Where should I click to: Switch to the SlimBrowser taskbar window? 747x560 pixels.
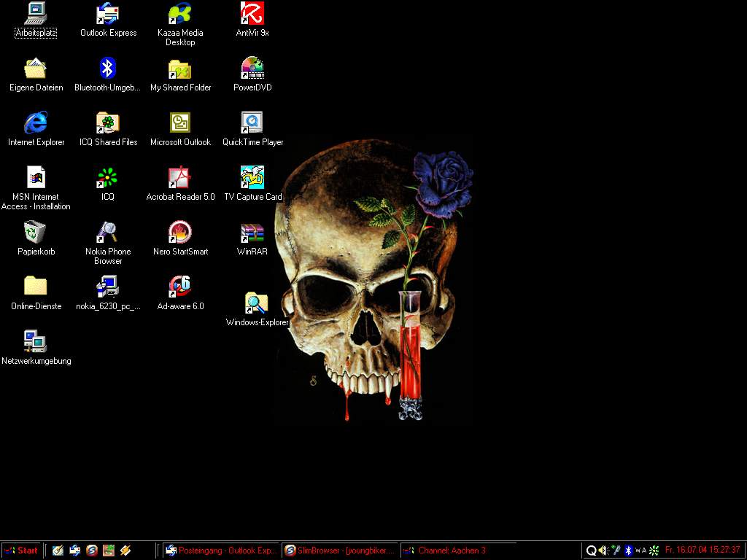click(340, 551)
